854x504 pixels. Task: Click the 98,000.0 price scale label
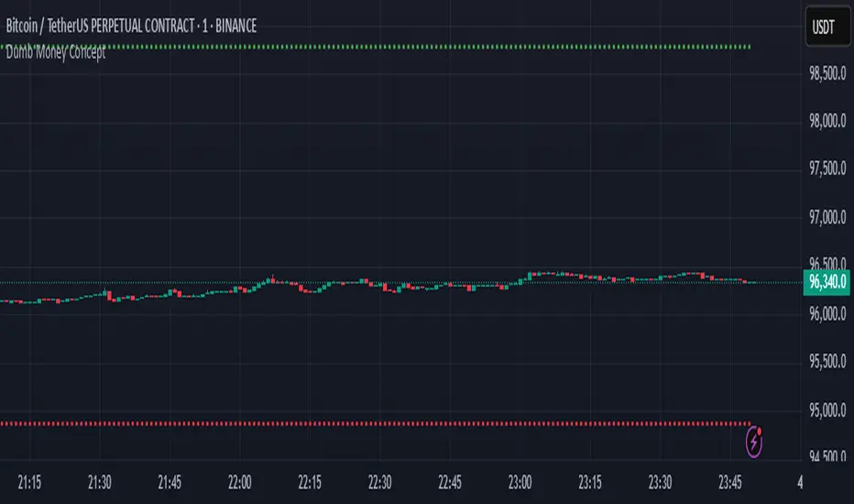[827, 121]
